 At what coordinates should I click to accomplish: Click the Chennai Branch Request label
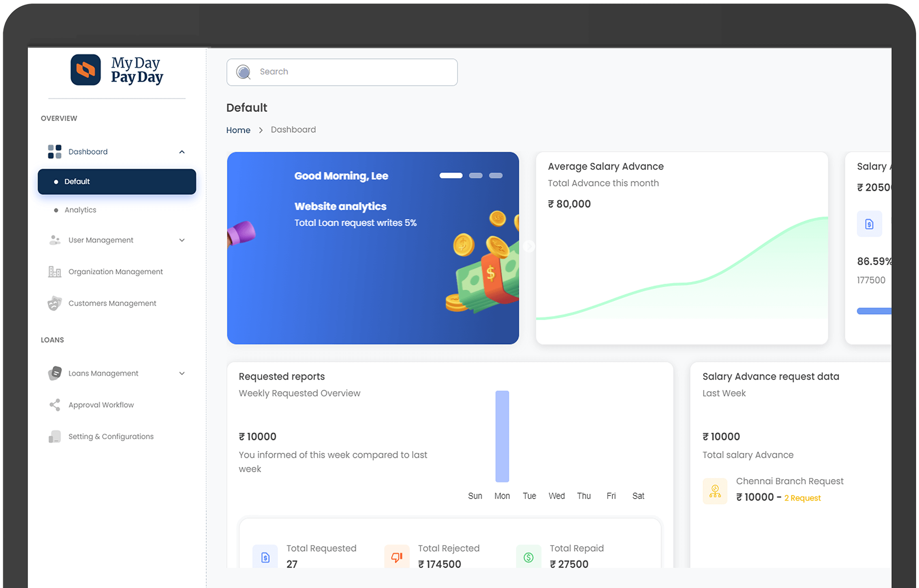click(x=790, y=481)
